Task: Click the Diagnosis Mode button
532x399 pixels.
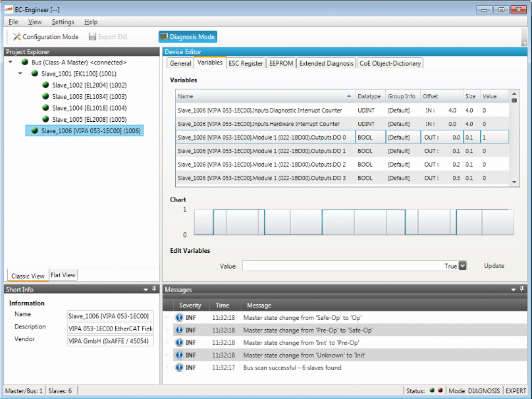Action: point(188,37)
